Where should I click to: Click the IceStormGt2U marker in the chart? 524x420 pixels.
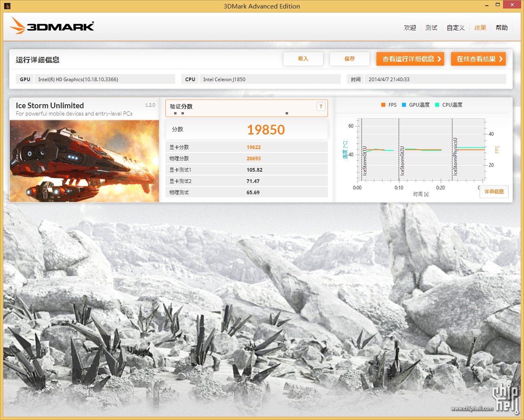pyautogui.click(x=402, y=160)
